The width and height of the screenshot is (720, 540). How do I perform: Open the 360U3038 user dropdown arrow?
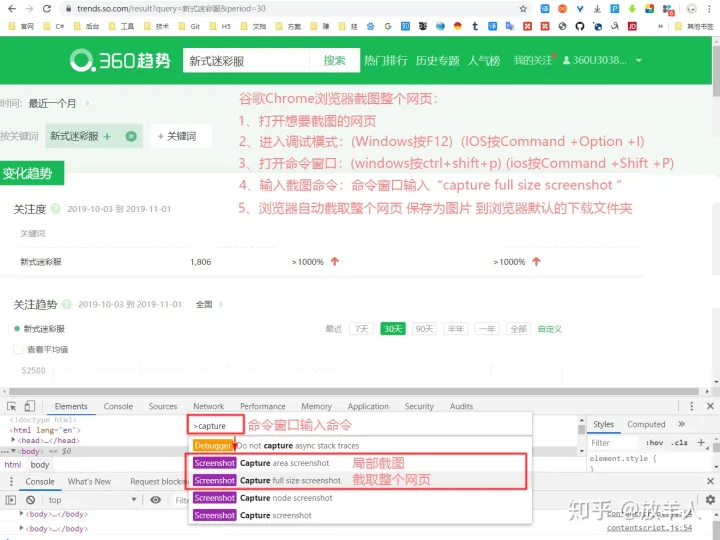point(639,61)
